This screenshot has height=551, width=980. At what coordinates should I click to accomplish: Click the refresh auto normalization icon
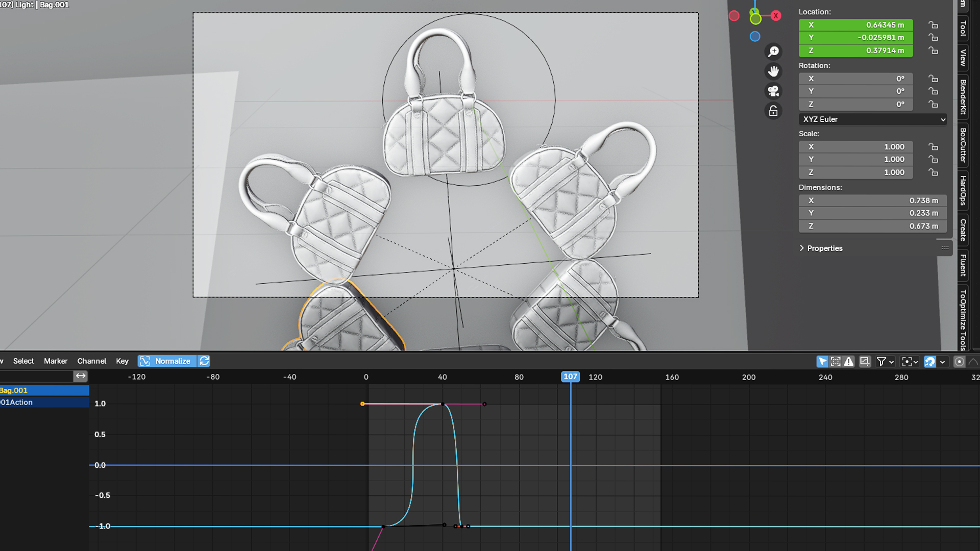(x=204, y=361)
